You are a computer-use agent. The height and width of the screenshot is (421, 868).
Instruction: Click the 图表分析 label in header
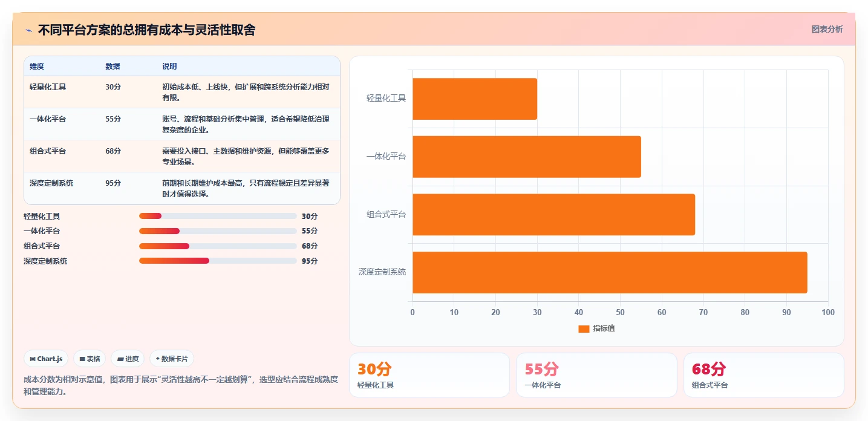827,29
